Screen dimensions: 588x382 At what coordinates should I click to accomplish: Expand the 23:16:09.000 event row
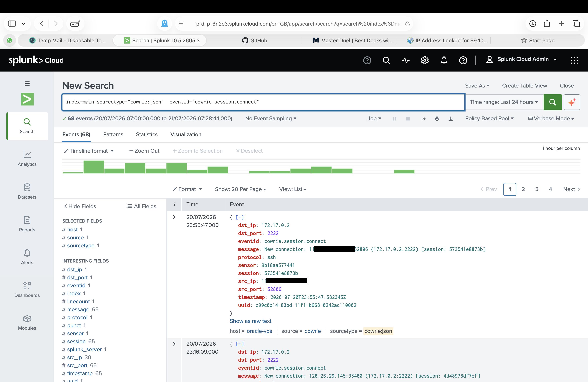(x=174, y=344)
